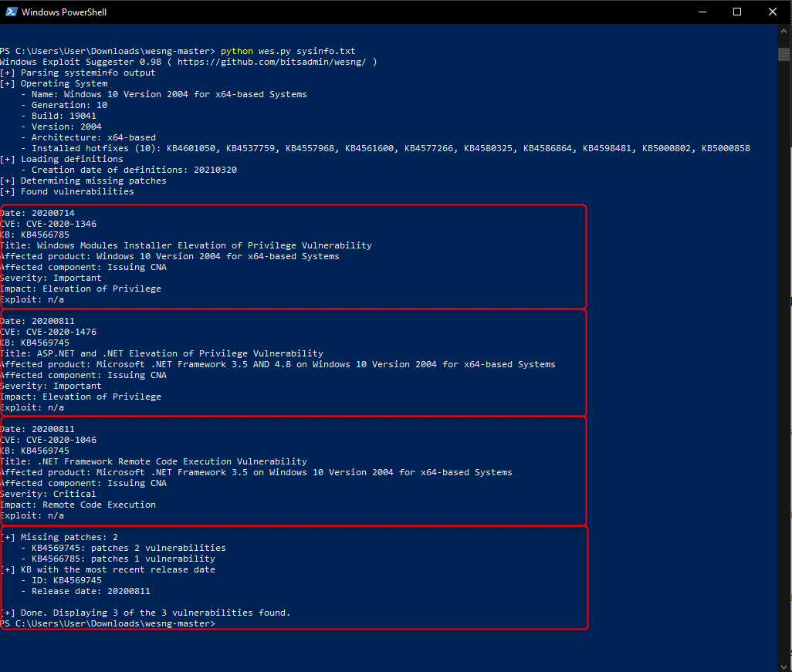Click the 'KB: KB4566785' line
Screen dimensions: 792x672
click(x=36, y=235)
